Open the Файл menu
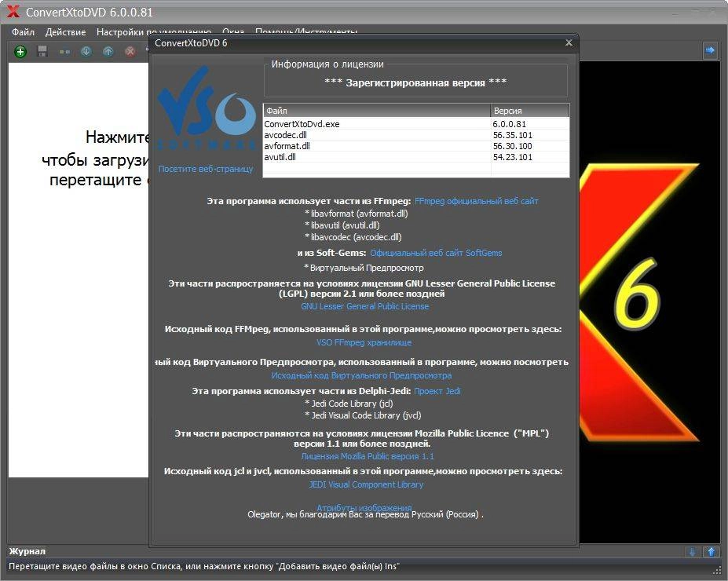This screenshot has width=728, height=581. pyautogui.click(x=24, y=32)
